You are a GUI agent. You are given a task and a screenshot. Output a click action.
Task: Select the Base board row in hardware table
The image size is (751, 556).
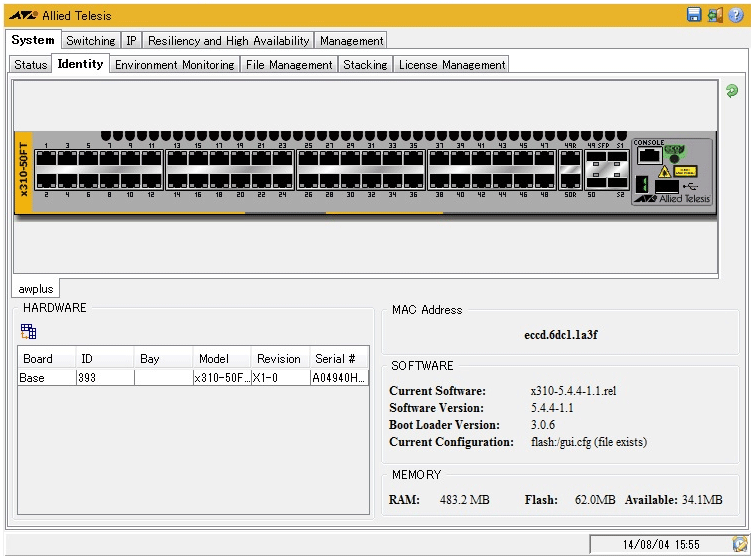pyautogui.click(x=46, y=378)
